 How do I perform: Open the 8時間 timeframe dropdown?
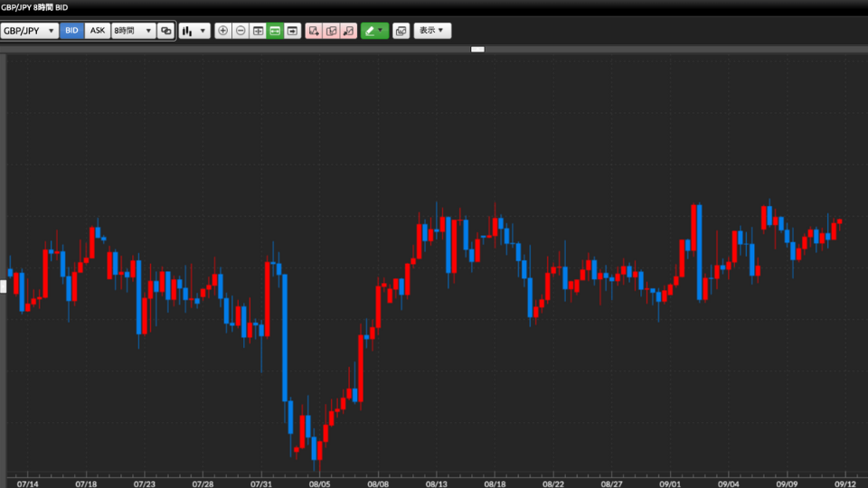coord(133,31)
